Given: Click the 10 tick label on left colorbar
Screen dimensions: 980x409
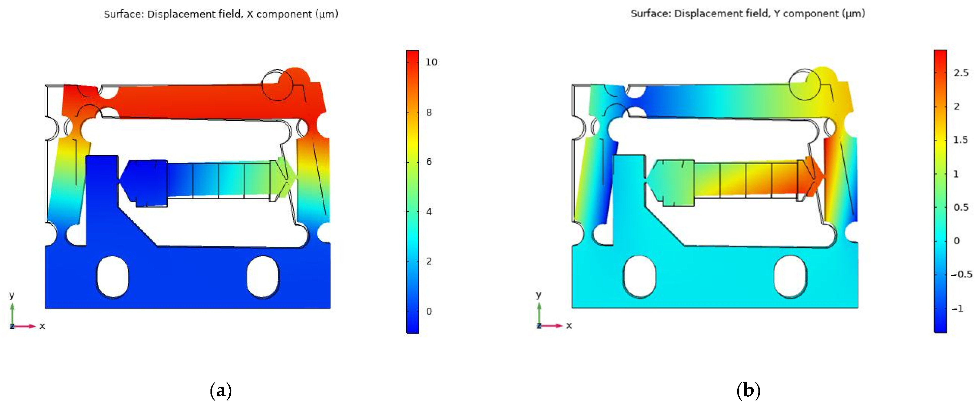Looking at the screenshot, I should coord(431,62).
